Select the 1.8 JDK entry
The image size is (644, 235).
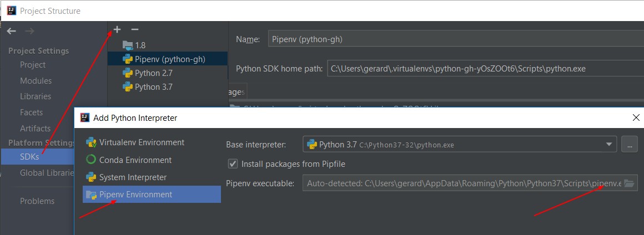[x=139, y=45]
